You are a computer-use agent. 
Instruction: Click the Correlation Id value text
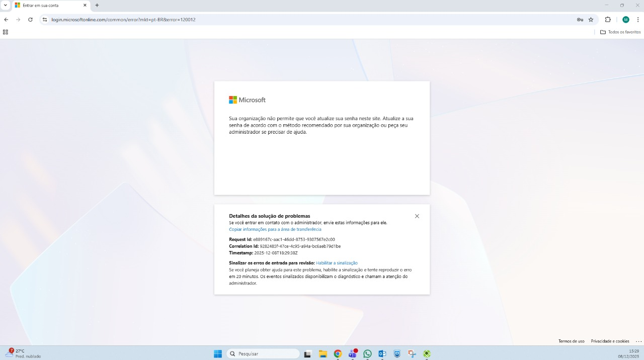tap(300, 246)
